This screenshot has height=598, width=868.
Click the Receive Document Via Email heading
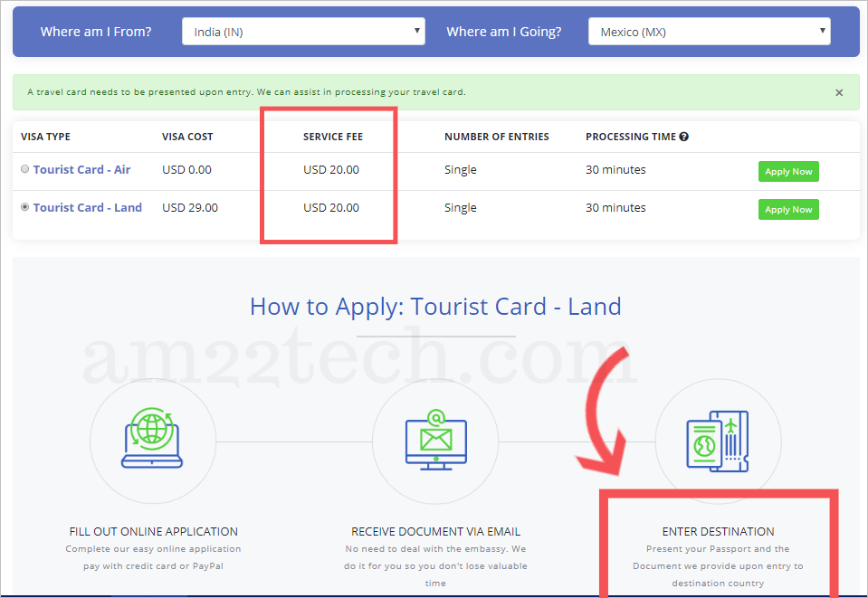[x=435, y=531]
